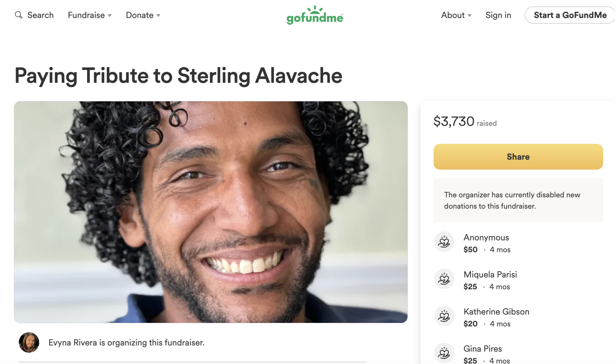Click Miquela Parisi's donation icon
Image resolution: width=615 pixels, height=364 pixels.
point(444,279)
